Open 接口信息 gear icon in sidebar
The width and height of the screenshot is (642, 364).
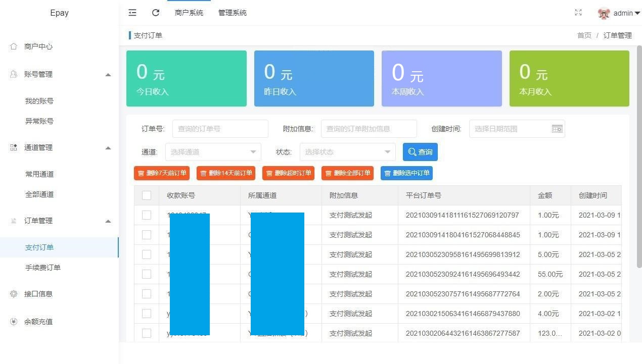point(14,294)
